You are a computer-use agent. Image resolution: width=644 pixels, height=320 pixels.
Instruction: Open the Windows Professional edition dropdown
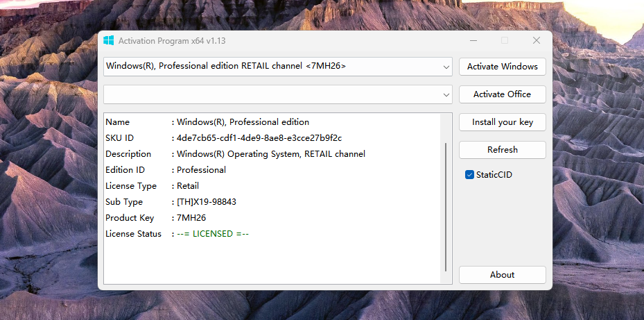(446, 67)
